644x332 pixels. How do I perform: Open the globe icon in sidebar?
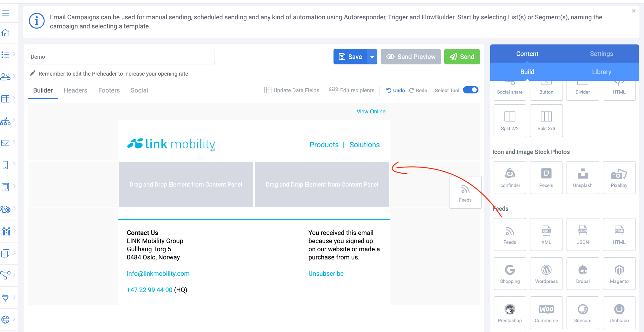coord(5,319)
